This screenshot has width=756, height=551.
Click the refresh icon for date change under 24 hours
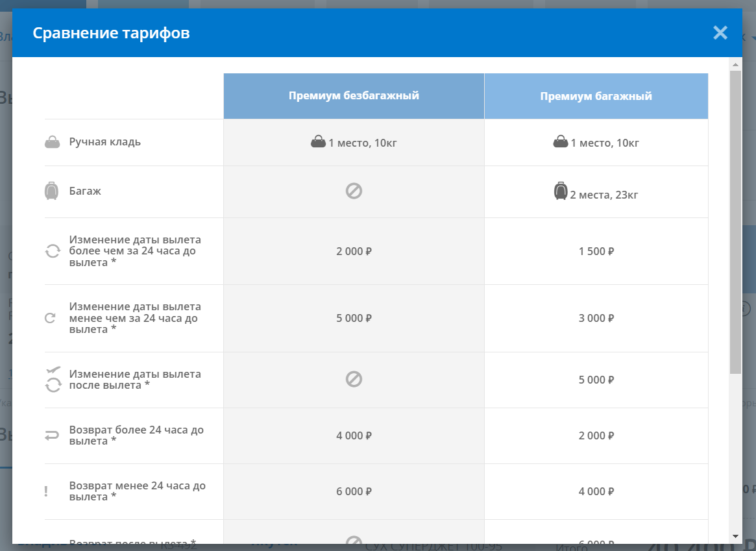point(51,318)
